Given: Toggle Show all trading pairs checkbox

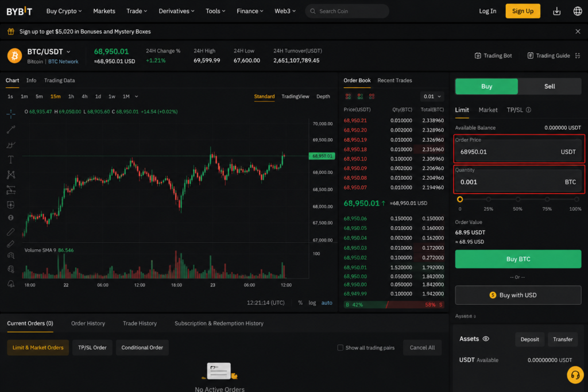Looking at the screenshot, I should pyautogui.click(x=340, y=348).
